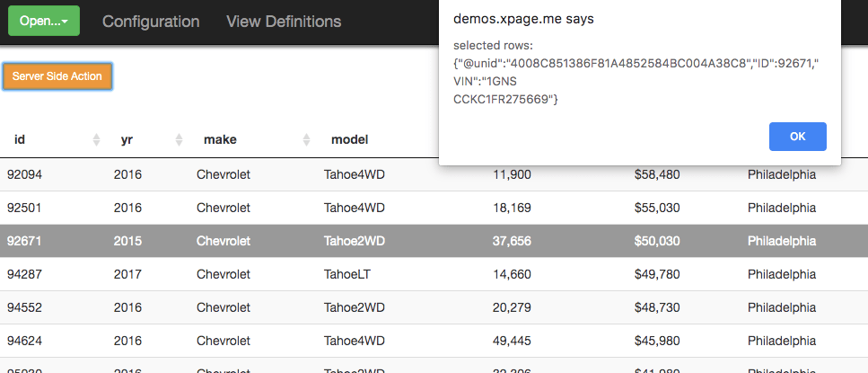Deselect highlighted row 92671

pyautogui.click(x=25, y=241)
